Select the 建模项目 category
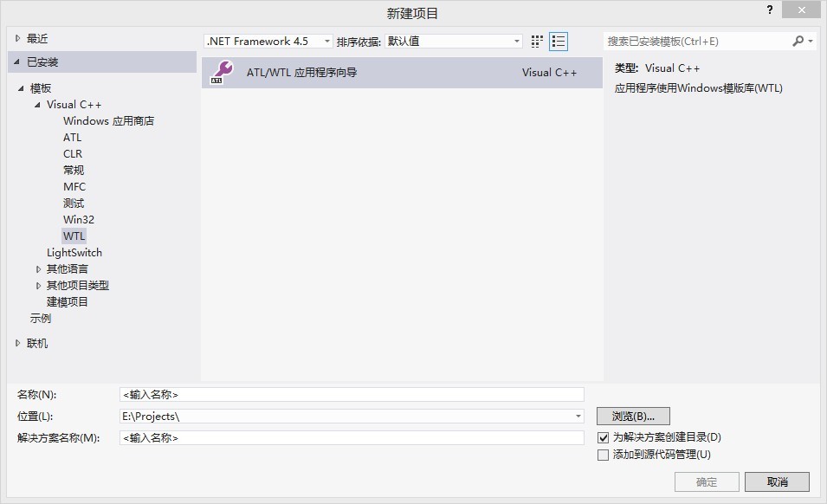Screen dimensions: 827x504 68,301
